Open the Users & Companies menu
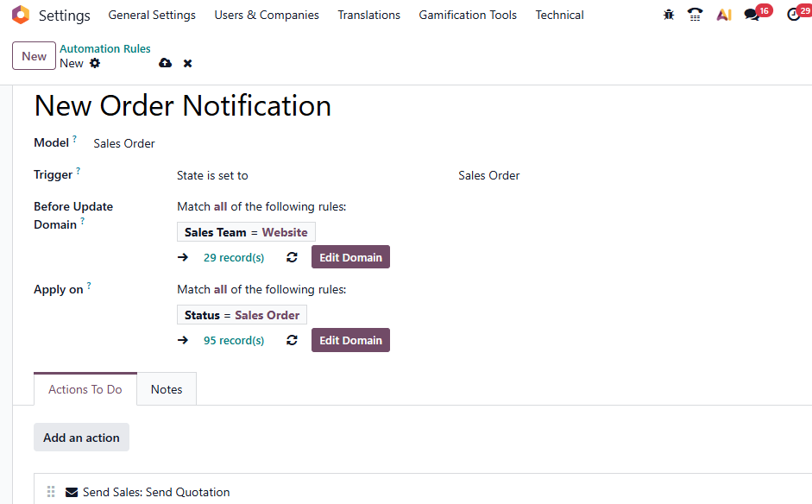812x504 pixels. tap(267, 15)
